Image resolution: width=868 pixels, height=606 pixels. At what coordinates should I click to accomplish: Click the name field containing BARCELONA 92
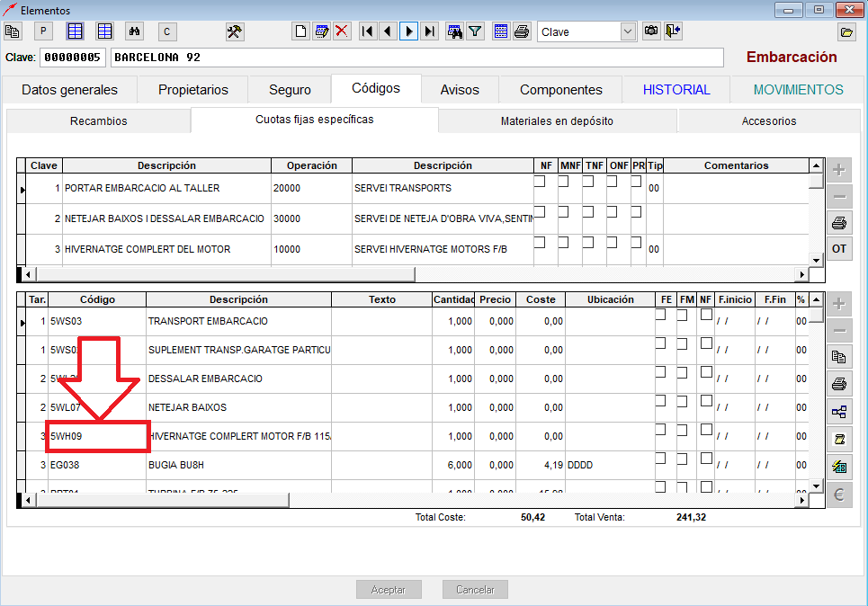tap(416, 58)
